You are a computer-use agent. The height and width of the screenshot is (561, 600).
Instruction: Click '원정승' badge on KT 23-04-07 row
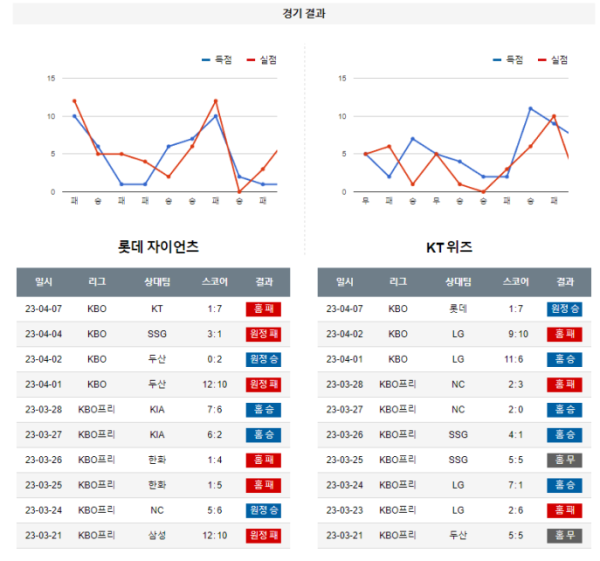(564, 309)
